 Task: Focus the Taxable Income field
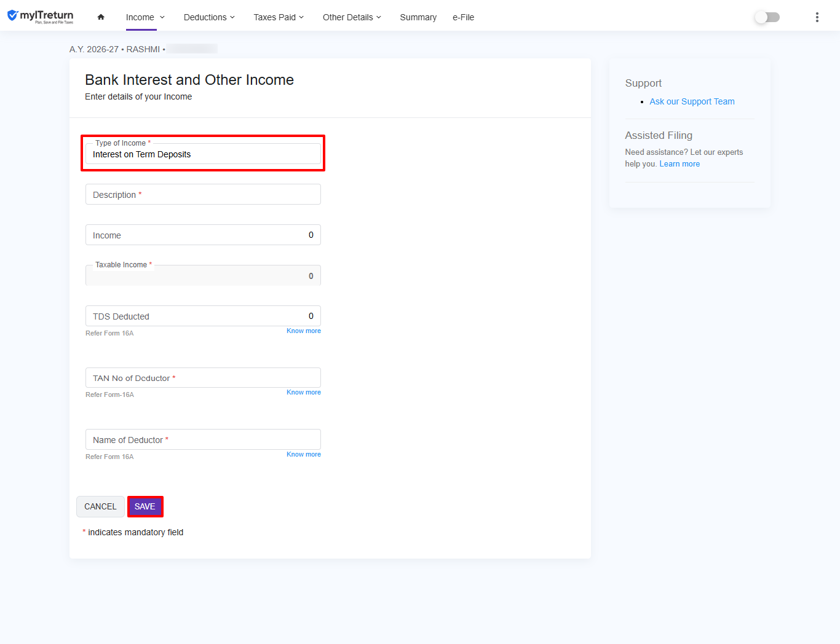tap(203, 275)
